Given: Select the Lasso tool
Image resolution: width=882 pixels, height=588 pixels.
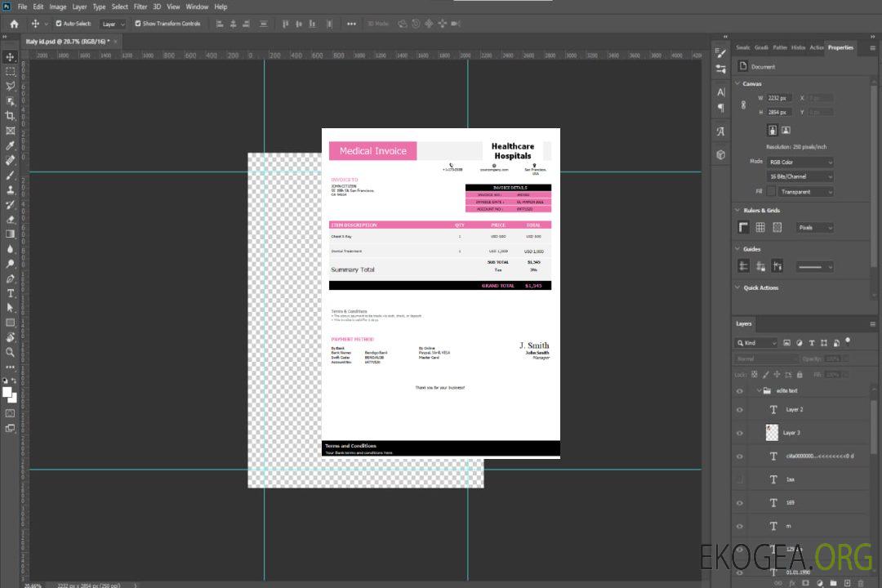Looking at the screenshot, I should point(11,87).
